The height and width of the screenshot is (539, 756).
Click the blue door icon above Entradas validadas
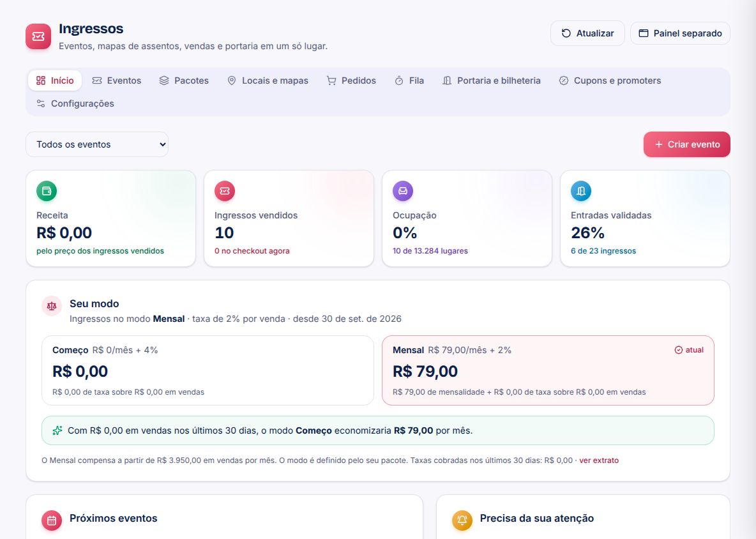[x=581, y=191]
